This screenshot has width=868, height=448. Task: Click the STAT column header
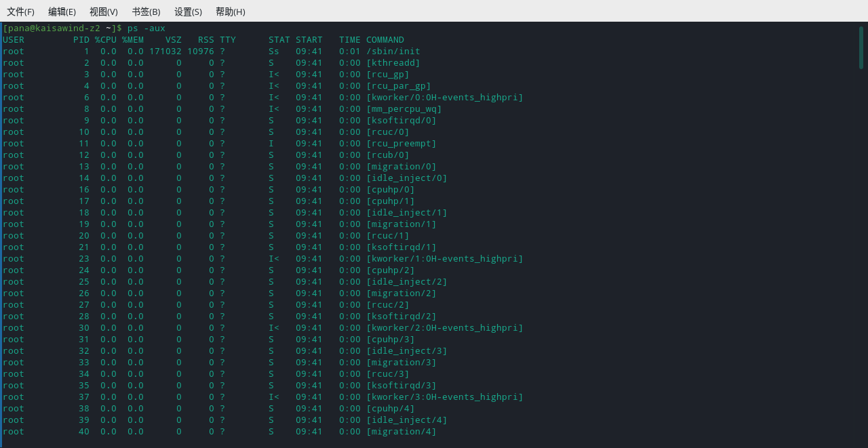(x=279, y=39)
